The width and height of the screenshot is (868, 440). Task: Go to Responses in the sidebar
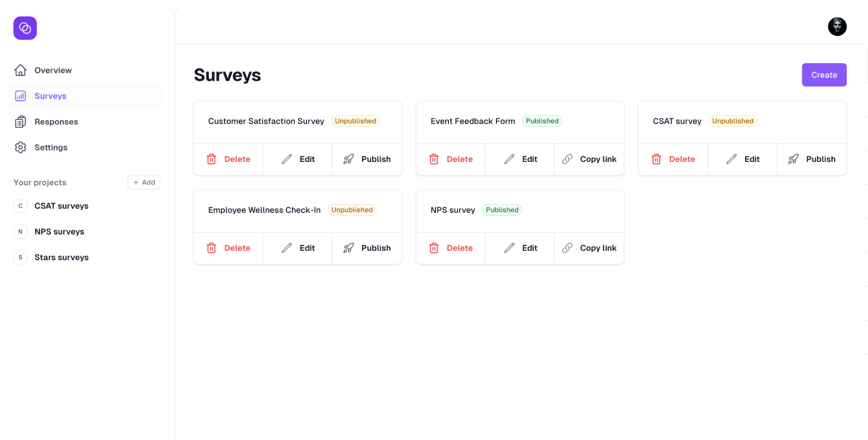pyautogui.click(x=56, y=122)
